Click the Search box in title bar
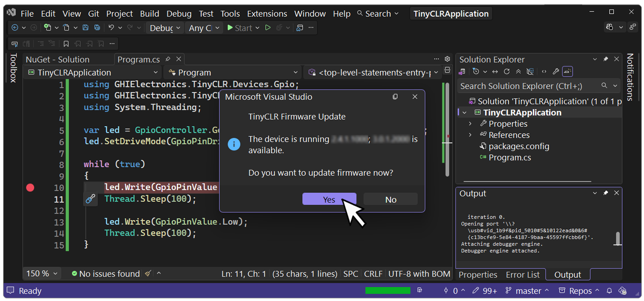The width and height of the screenshot is (644, 301). (x=378, y=14)
